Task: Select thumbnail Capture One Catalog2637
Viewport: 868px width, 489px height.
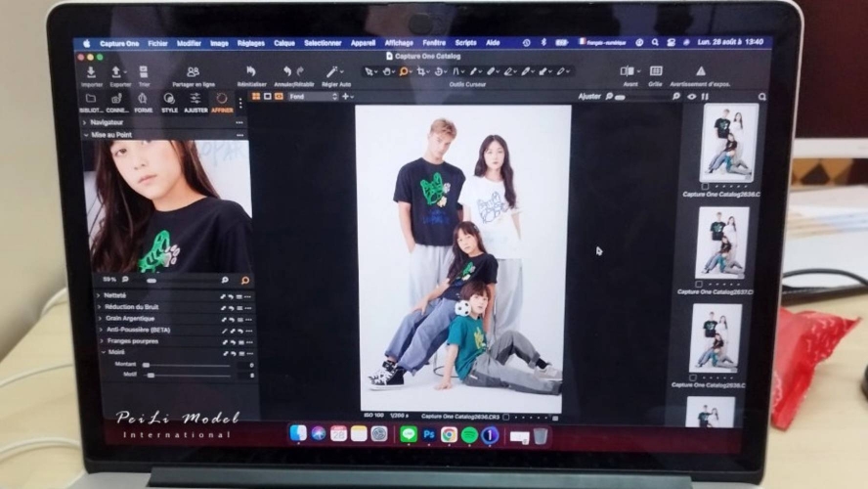Action: tap(721, 243)
